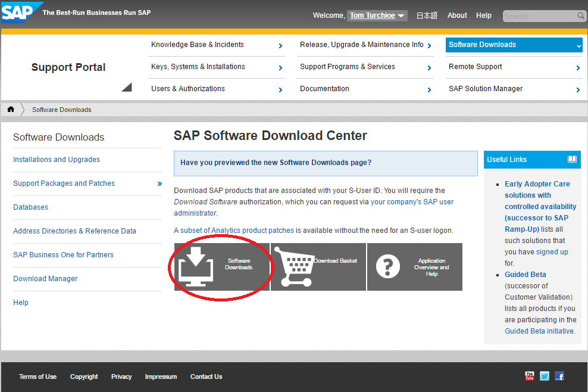
Task: Select Installations and Upgrades in sidebar
Action: click(57, 160)
